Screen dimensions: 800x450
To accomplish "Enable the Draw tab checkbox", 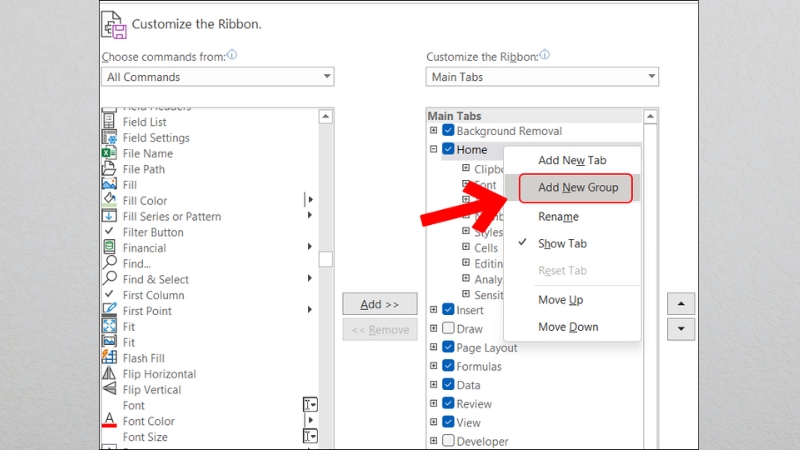I will 448,328.
